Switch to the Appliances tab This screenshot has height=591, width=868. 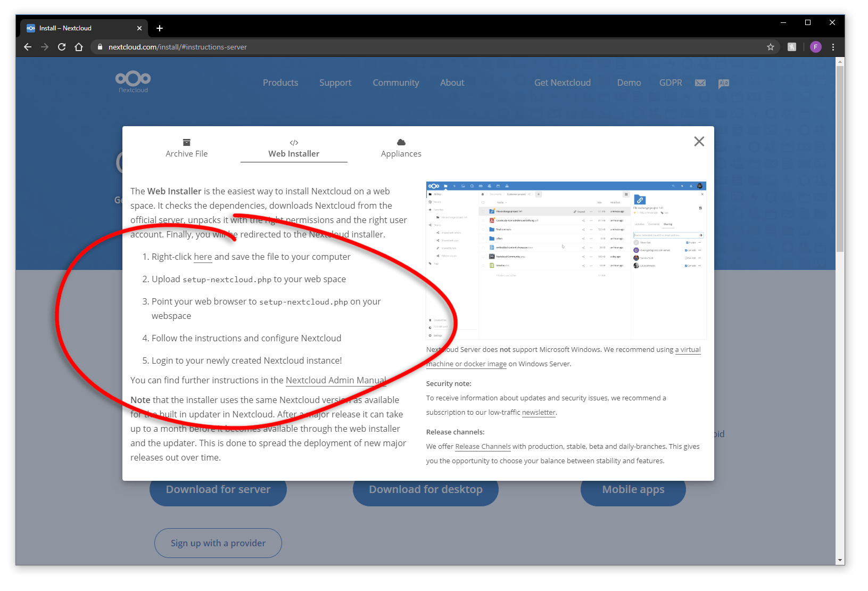(401, 148)
